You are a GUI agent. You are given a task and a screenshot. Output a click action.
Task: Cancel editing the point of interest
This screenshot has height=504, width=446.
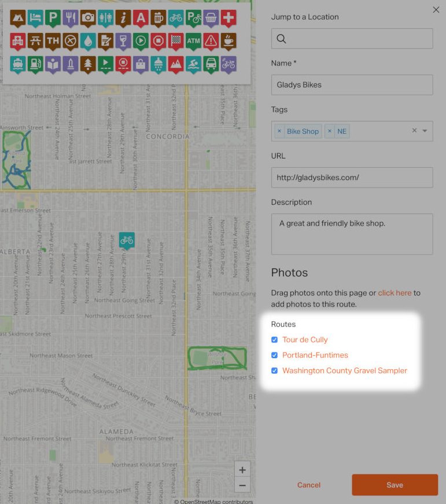click(x=309, y=485)
